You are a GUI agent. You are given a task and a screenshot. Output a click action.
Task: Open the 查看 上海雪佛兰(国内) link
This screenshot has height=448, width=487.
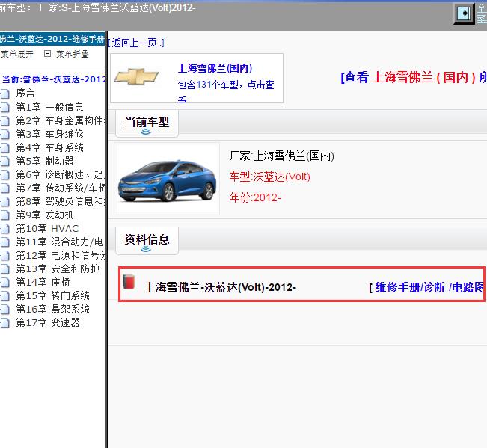(414, 77)
